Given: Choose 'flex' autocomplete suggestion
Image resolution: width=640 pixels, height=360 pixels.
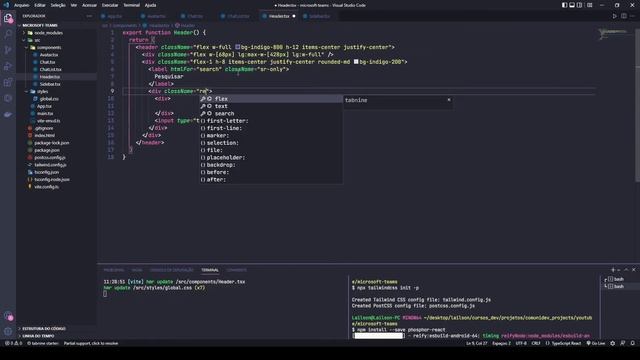Looking at the screenshot, I should (271, 99).
